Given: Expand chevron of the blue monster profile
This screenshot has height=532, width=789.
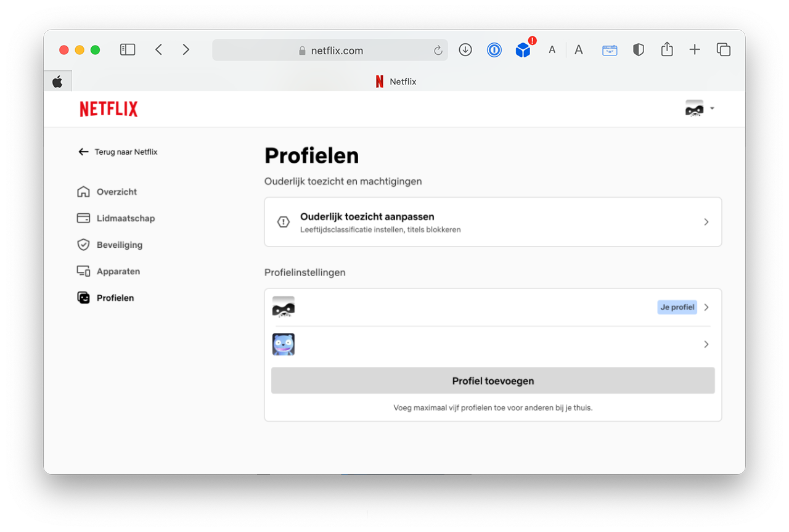Looking at the screenshot, I should [706, 344].
